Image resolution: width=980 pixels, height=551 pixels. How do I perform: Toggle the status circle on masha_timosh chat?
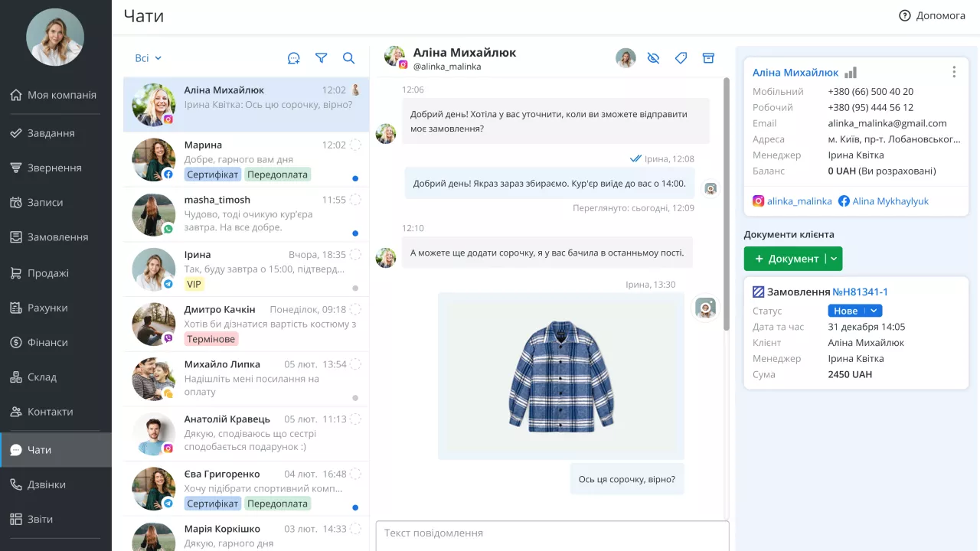[x=355, y=200]
